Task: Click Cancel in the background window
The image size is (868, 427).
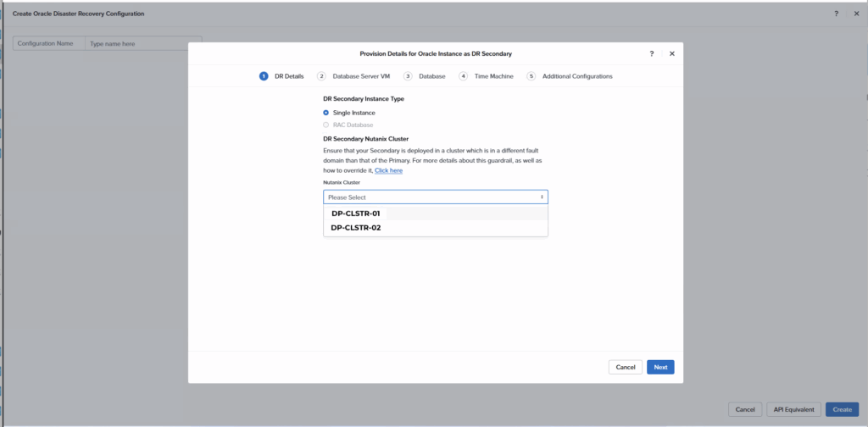Action: [745, 409]
